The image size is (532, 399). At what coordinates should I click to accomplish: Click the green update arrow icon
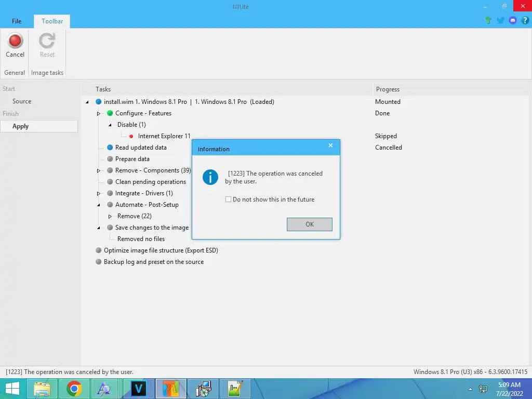(x=488, y=20)
